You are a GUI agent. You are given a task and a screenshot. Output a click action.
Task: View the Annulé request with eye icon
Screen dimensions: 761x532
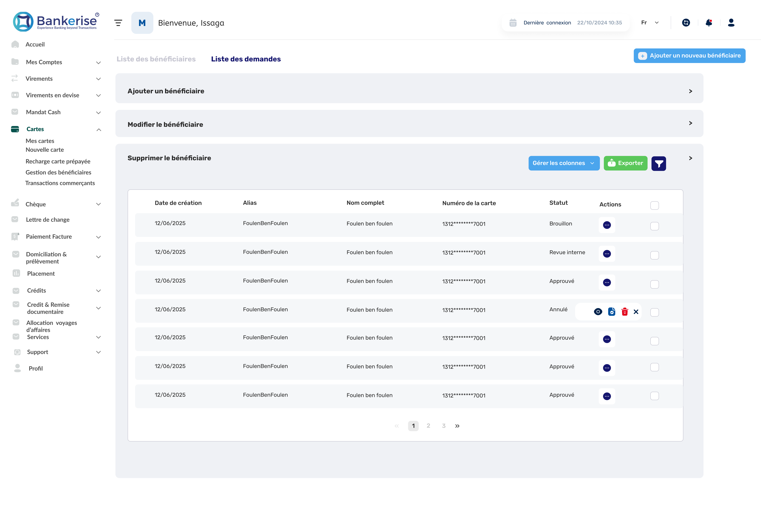coord(598,312)
